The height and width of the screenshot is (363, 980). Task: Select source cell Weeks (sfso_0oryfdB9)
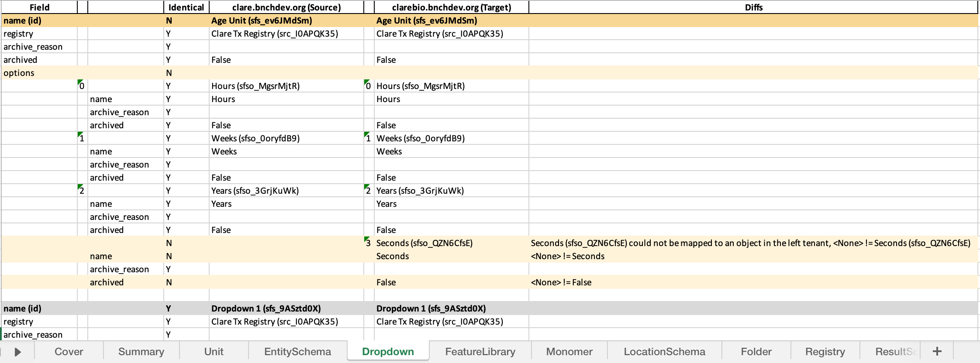pos(286,138)
